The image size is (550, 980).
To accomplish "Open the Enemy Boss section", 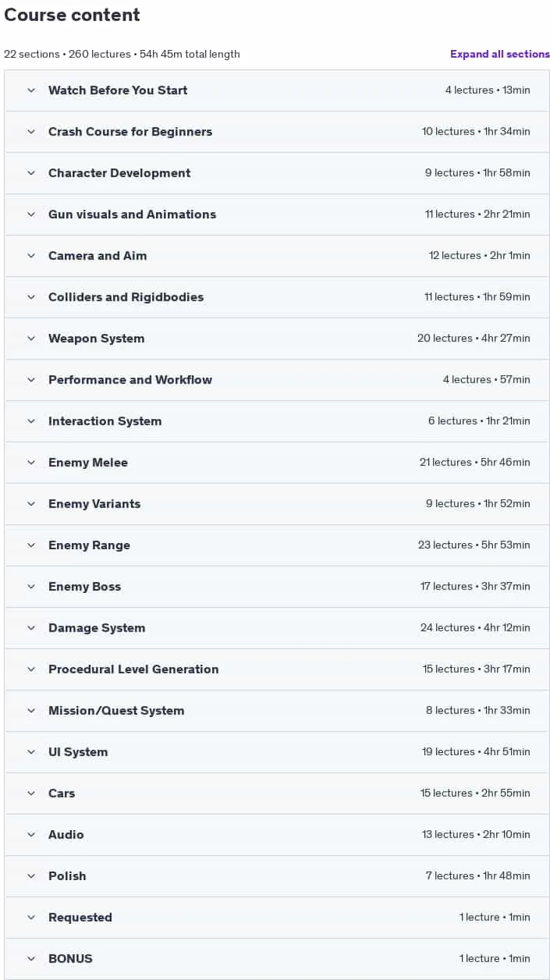I will (277, 587).
